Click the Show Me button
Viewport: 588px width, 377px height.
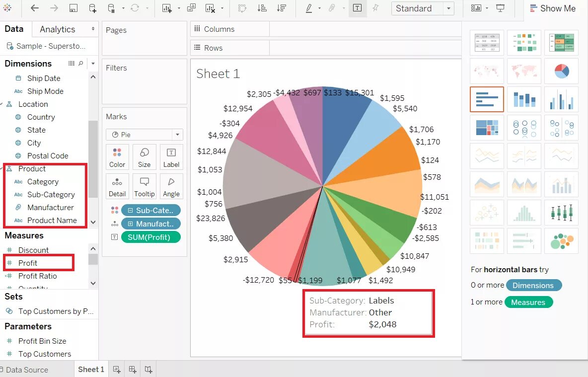point(553,8)
